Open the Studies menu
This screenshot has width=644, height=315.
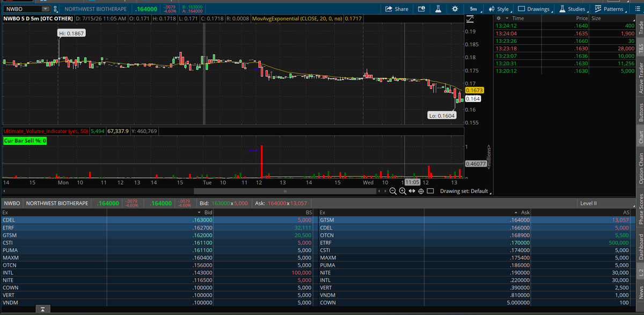click(573, 9)
